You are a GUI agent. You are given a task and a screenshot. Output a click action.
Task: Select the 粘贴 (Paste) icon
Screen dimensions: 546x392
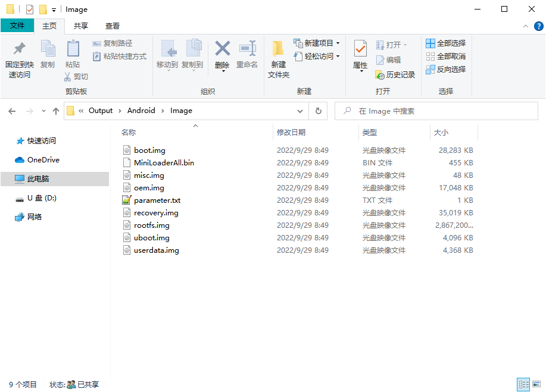coord(73,57)
